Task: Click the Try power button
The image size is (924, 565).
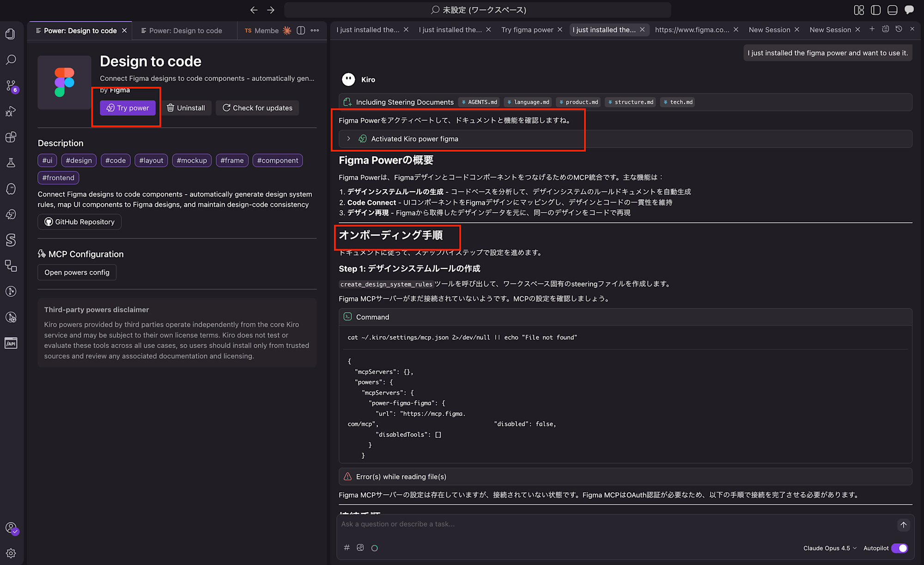Action: click(128, 108)
